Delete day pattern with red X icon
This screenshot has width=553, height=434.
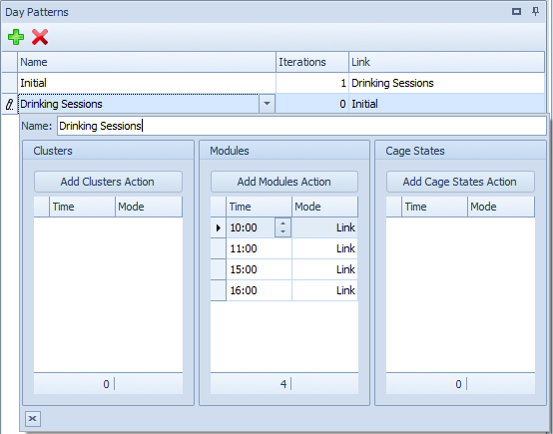pyautogui.click(x=40, y=37)
